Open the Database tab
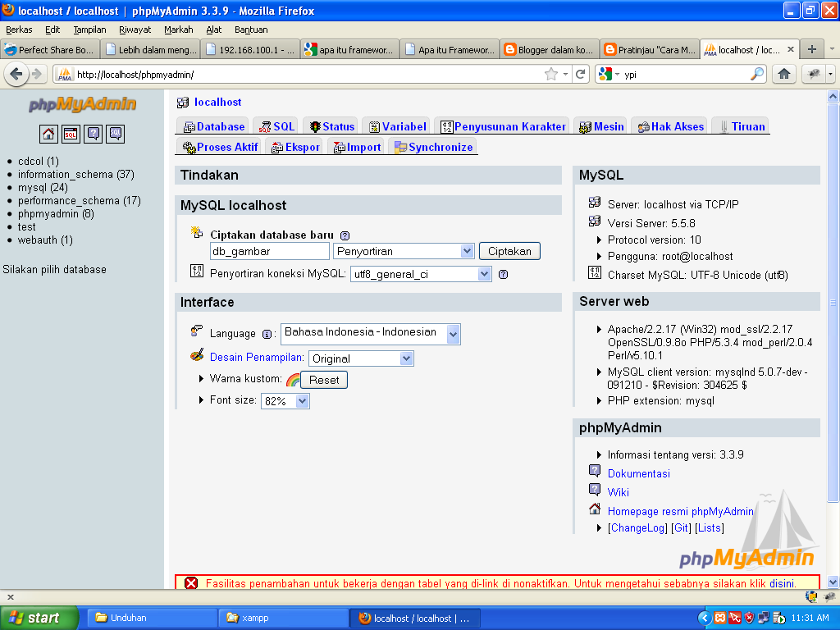 (x=213, y=126)
